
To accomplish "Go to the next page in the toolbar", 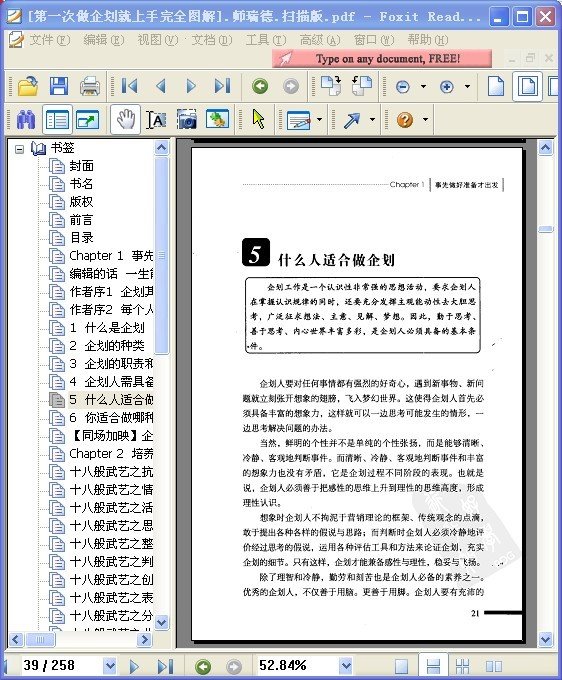I will (x=191, y=86).
